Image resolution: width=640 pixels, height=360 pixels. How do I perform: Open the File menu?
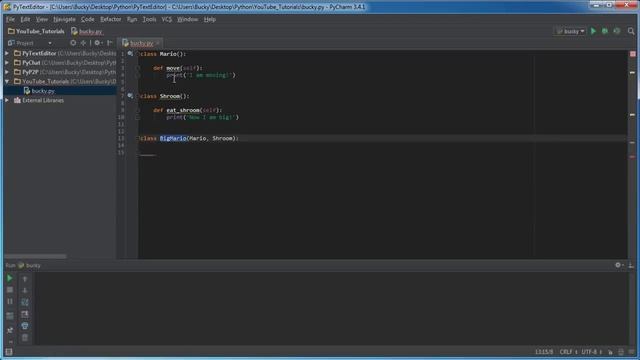point(10,19)
